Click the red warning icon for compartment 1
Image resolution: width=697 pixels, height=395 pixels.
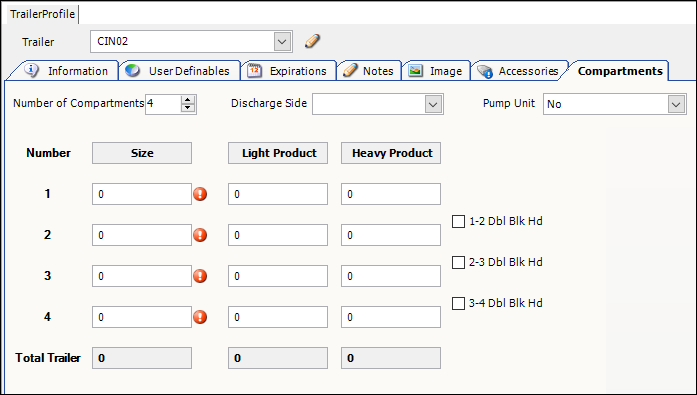point(200,194)
